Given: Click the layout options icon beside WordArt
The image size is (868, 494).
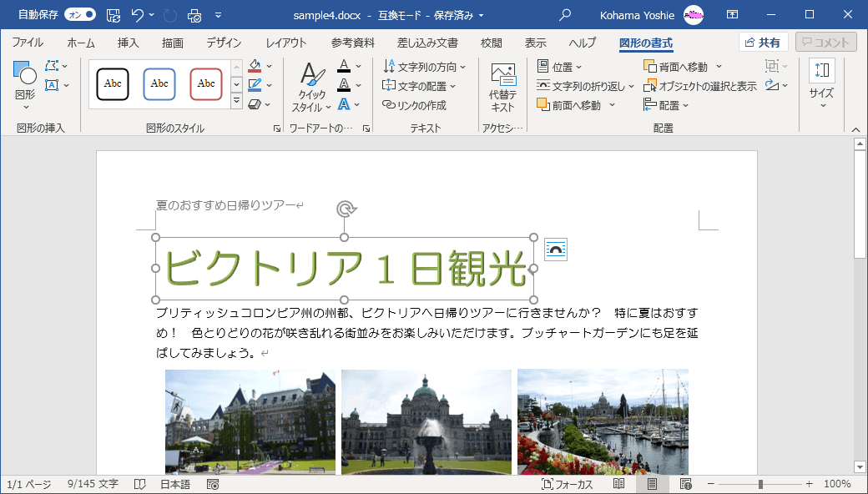Looking at the screenshot, I should (556, 250).
